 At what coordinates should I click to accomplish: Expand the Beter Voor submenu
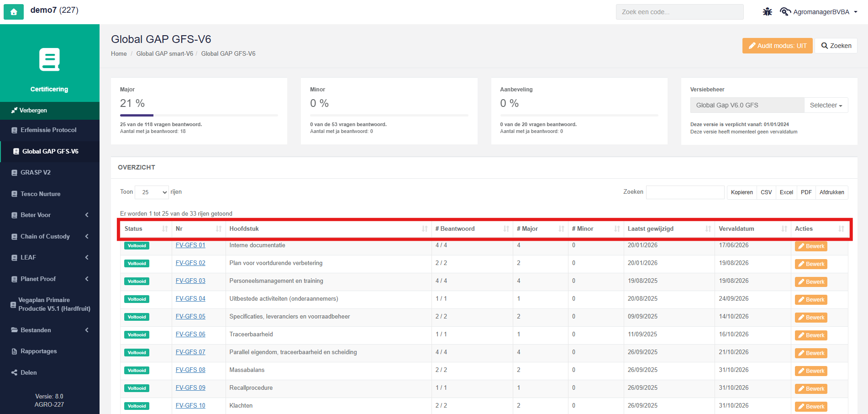coord(50,215)
